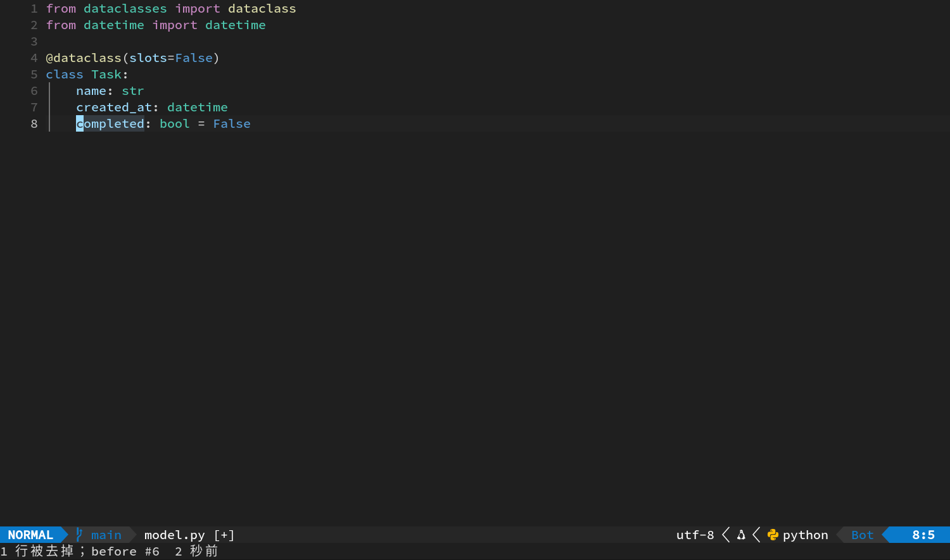This screenshot has height=560, width=950.
Task: Click the 'before #6' text in the message line
Action: 125,552
